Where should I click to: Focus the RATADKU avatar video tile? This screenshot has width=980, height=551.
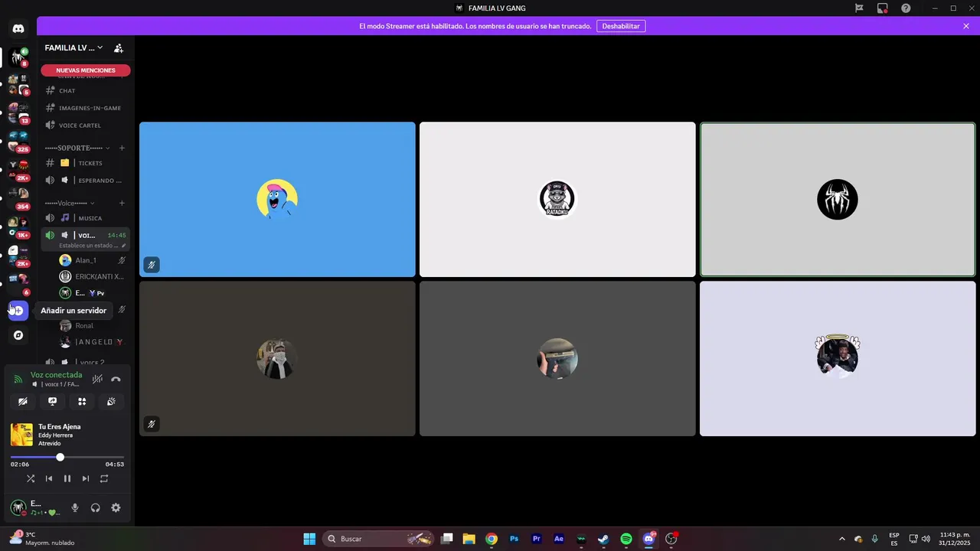[x=557, y=199]
